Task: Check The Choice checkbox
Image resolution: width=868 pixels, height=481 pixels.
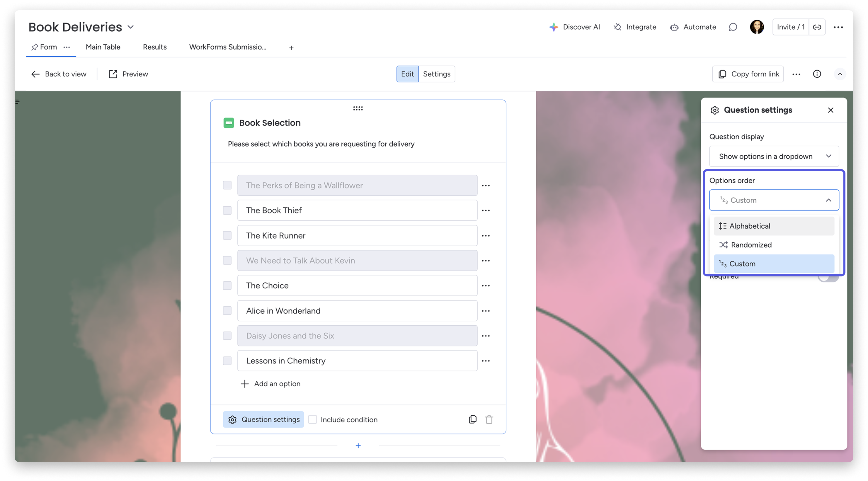Action: click(227, 285)
